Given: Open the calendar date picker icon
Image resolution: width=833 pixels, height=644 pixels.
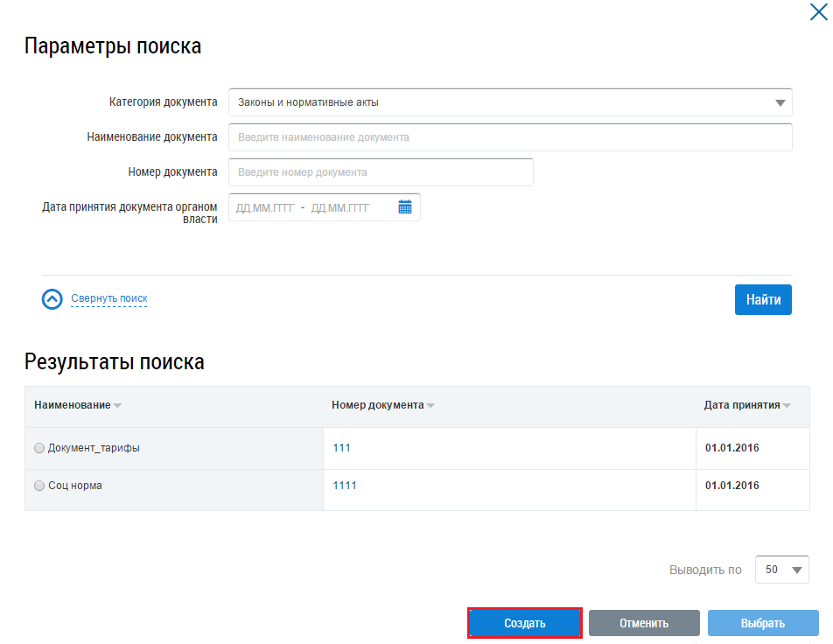Looking at the screenshot, I should (x=405, y=207).
